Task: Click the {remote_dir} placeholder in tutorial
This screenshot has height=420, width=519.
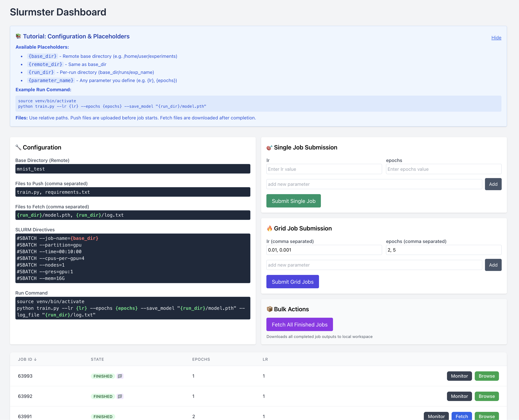Action: click(45, 64)
